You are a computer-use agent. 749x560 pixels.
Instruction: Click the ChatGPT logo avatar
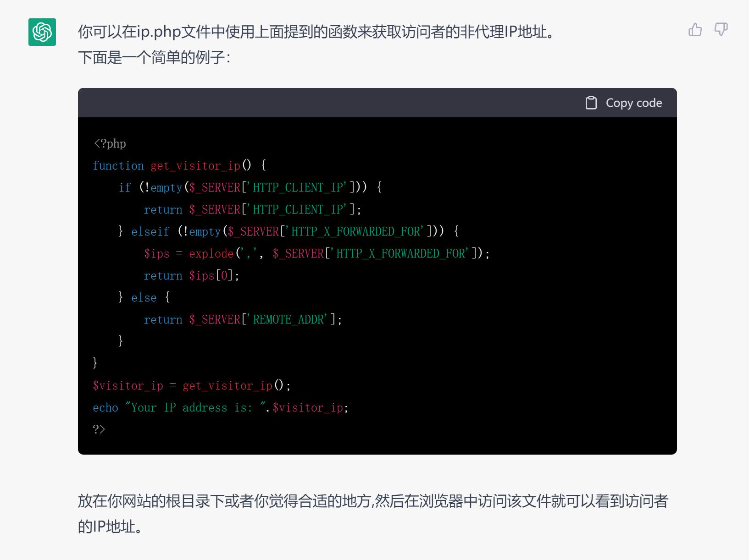[x=42, y=32]
